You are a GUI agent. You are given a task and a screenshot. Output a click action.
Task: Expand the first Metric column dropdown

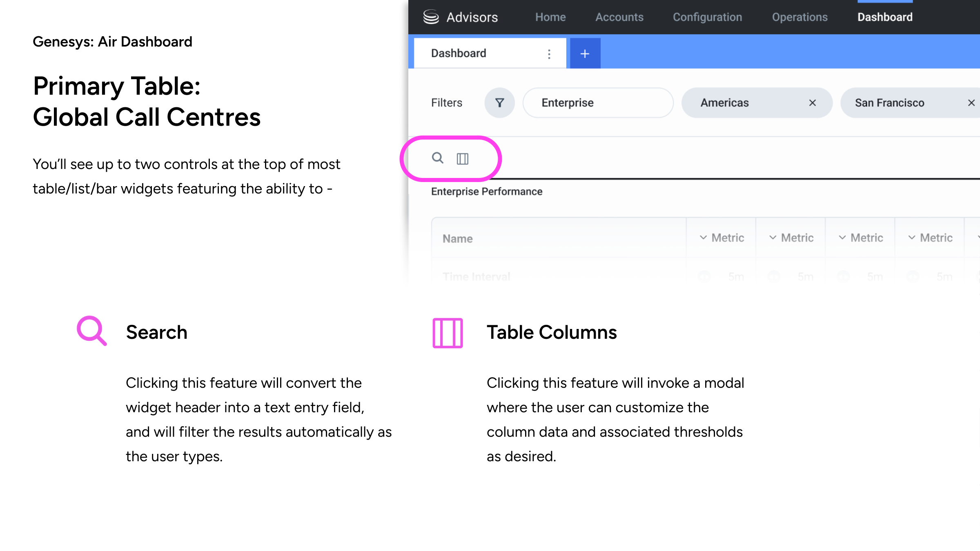[x=703, y=238]
